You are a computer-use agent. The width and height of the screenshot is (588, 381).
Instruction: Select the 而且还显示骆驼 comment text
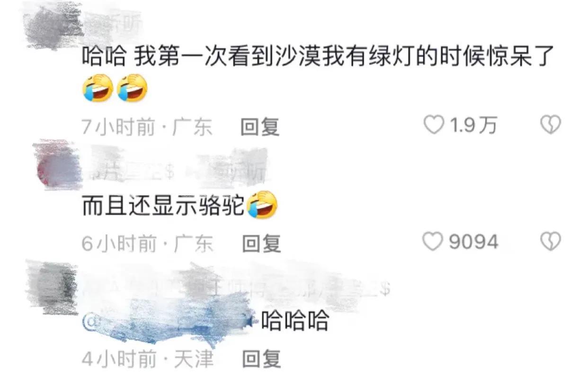tap(163, 206)
